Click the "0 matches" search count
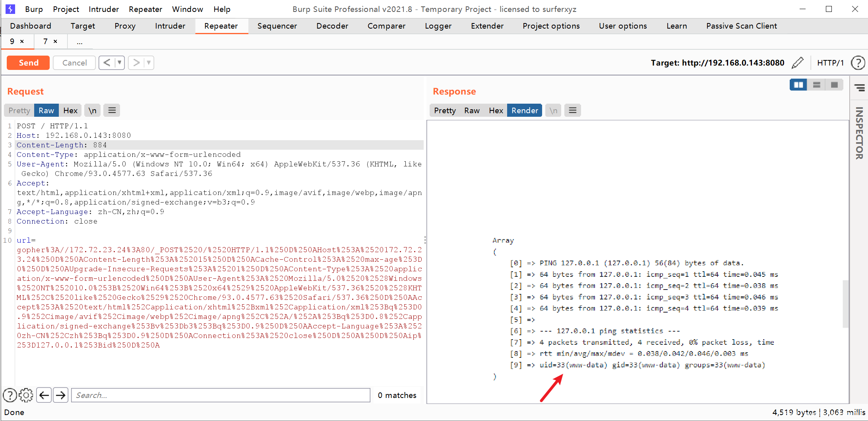This screenshot has width=868, height=421. coord(397,395)
